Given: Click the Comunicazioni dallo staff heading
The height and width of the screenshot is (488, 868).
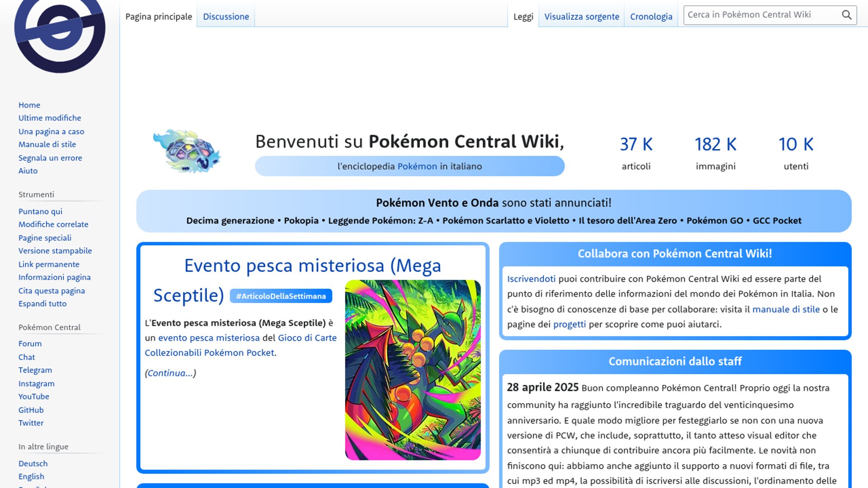Looking at the screenshot, I should [675, 361].
